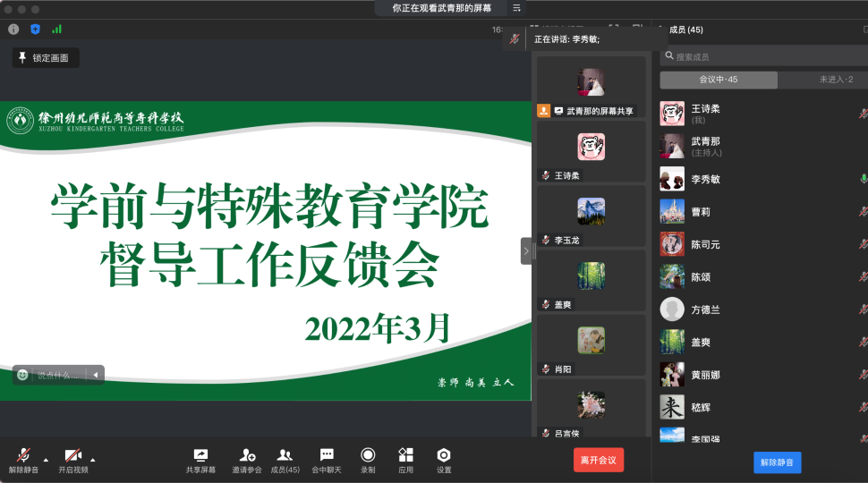
Task: Open in-meeting chat (会中聊天)
Action: click(x=327, y=455)
